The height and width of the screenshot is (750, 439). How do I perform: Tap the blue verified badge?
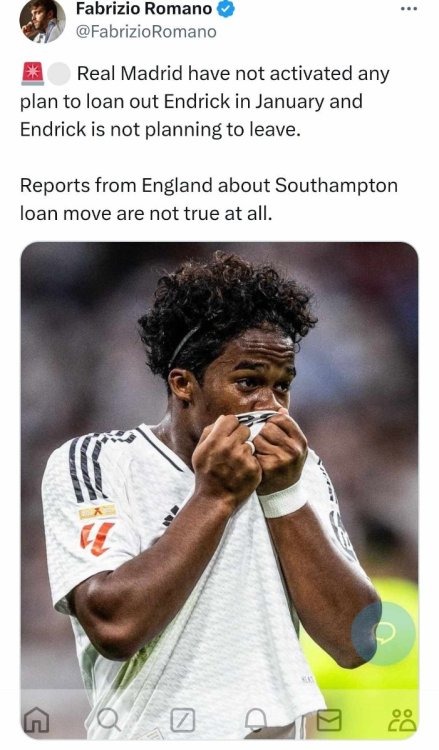[226, 9]
